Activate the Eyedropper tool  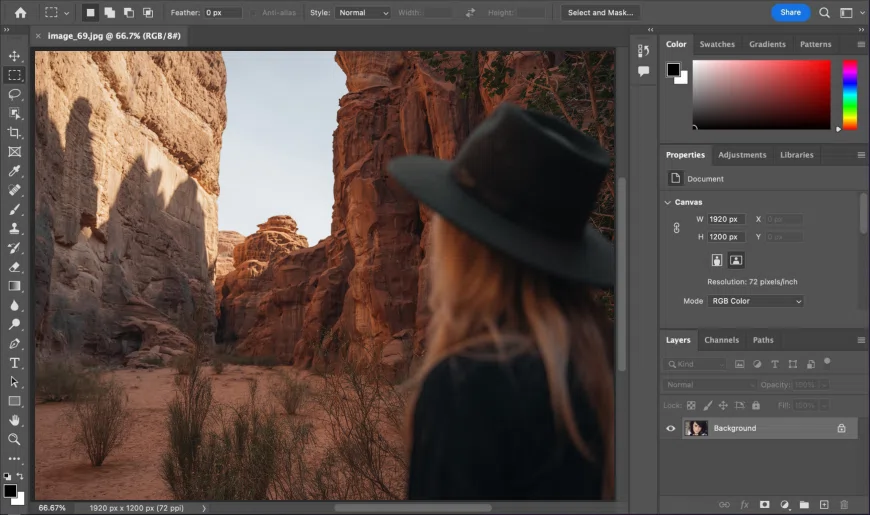pos(14,171)
